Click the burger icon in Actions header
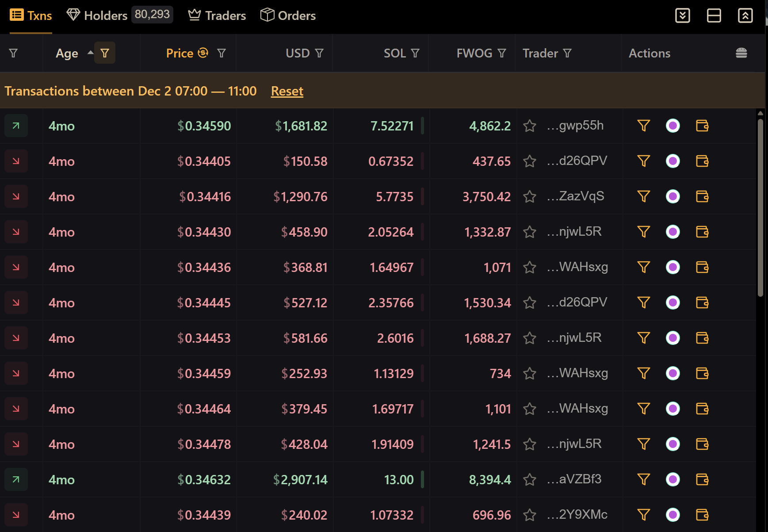This screenshot has width=768, height=532. click(741, 53)
